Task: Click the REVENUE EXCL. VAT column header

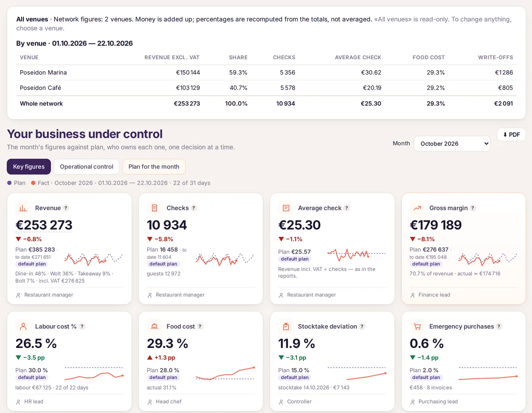Action: [x=172, y=57]
